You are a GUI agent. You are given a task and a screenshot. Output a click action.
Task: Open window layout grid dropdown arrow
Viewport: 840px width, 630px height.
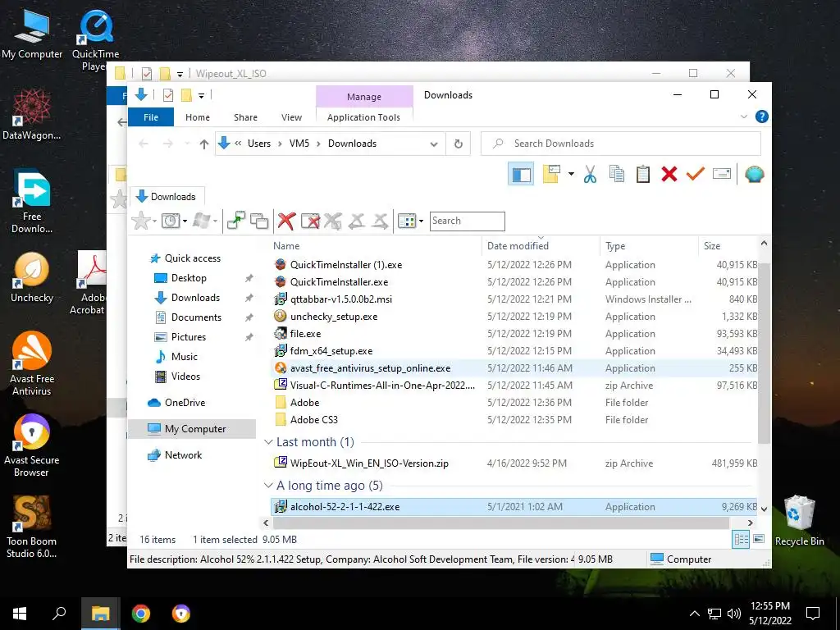421,221
